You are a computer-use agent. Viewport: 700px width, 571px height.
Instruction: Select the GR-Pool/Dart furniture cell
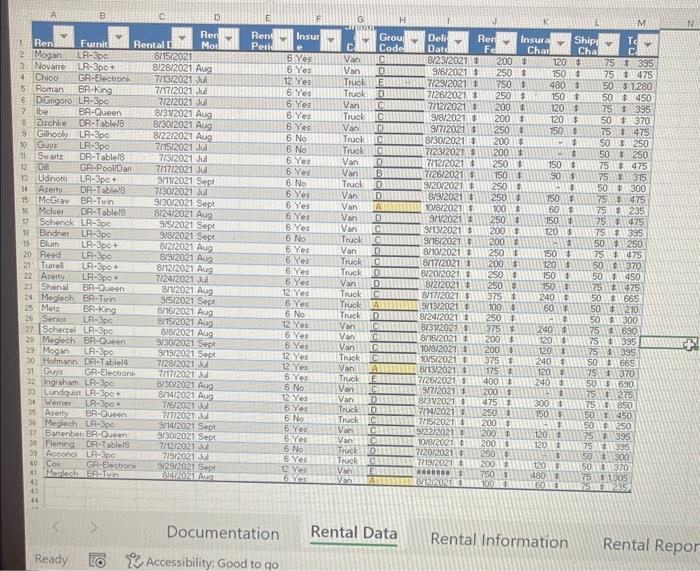click(x=106, y=168)
